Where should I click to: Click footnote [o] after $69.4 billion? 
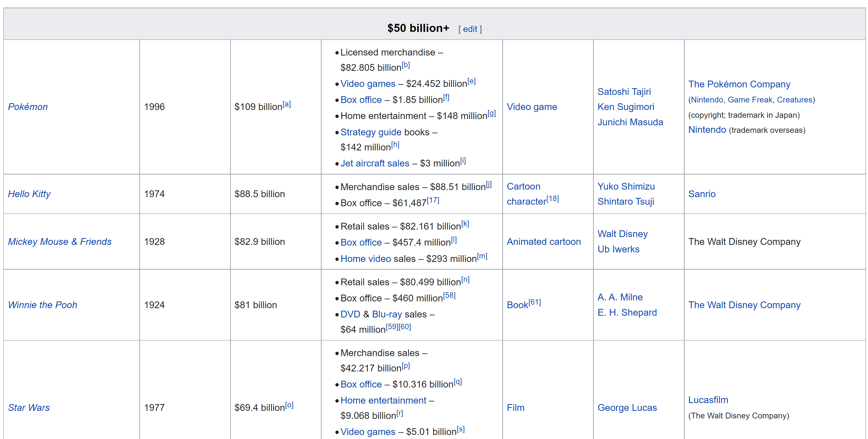pyautogui.click(x=289, y=405)
